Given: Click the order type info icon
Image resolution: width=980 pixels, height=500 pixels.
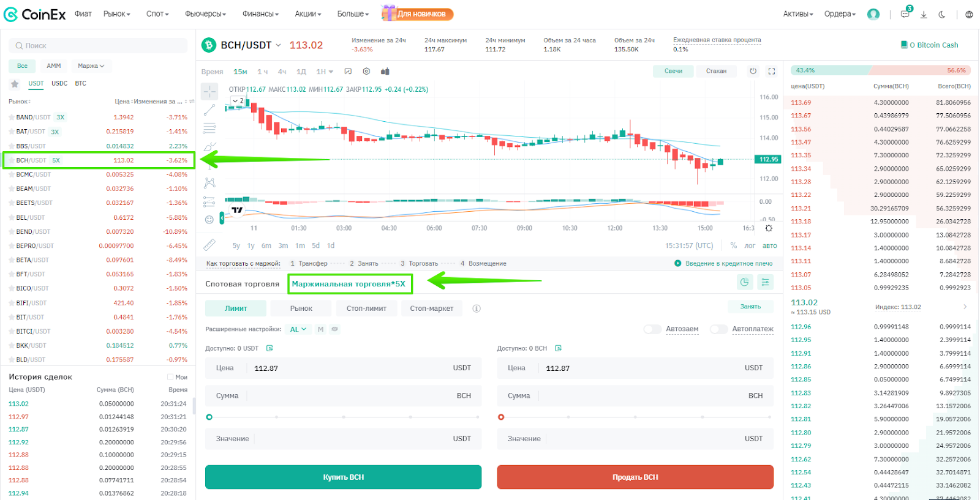Looking at the screenshot, I should click(x=477, y=308).
